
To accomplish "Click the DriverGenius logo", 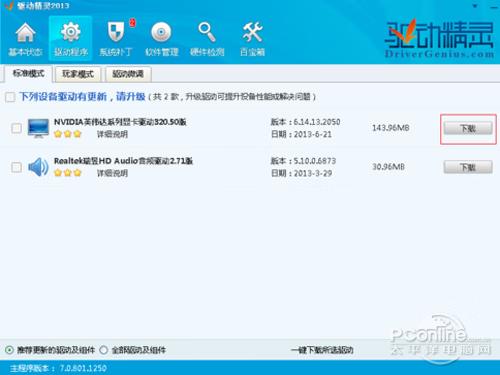I will tap(439, 38).
